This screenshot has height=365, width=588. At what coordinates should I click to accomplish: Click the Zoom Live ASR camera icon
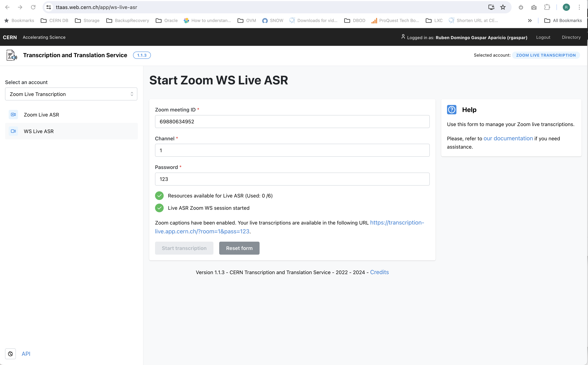click(x=13, y=115)
